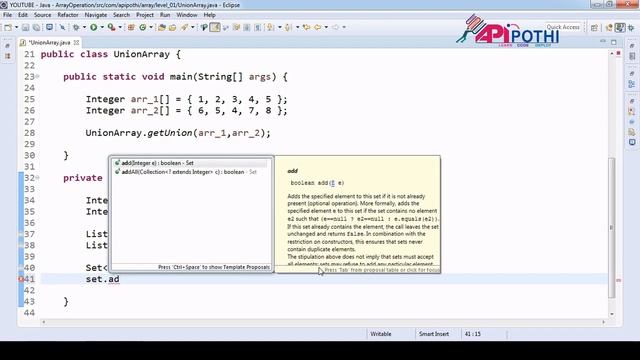Image resolution: width=640 pixels, height=360 pixels.
Task: Click the Save All toolbar icon
Action: tap(36, 27)
